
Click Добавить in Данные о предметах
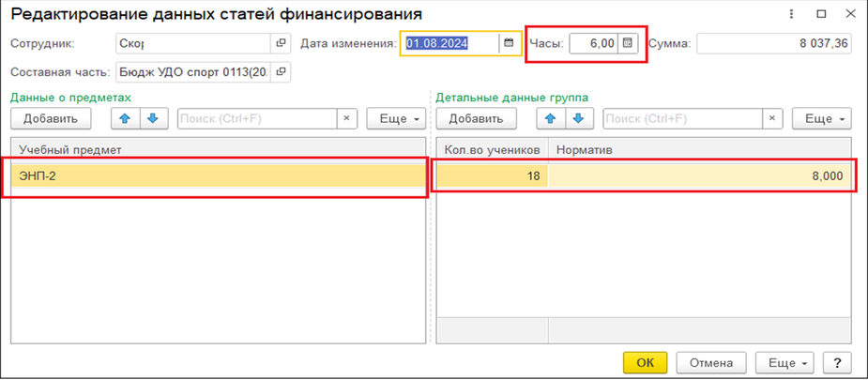[51, 118]
